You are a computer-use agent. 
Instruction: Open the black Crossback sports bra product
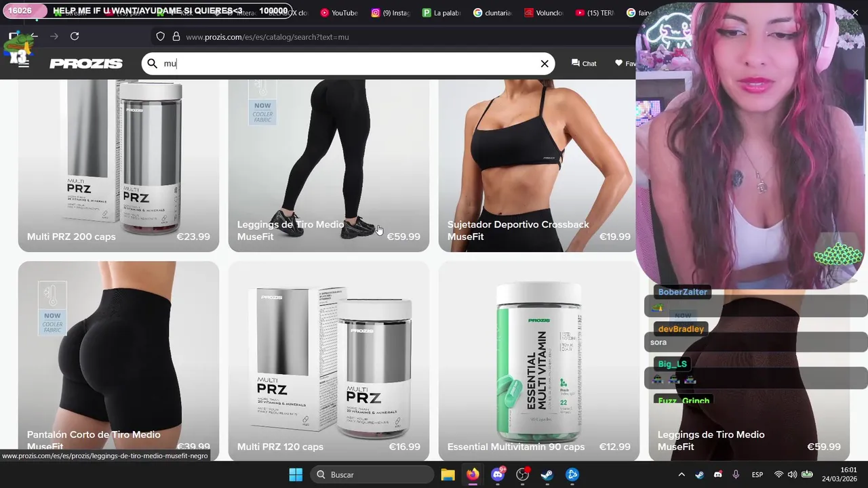coord(539,165)
